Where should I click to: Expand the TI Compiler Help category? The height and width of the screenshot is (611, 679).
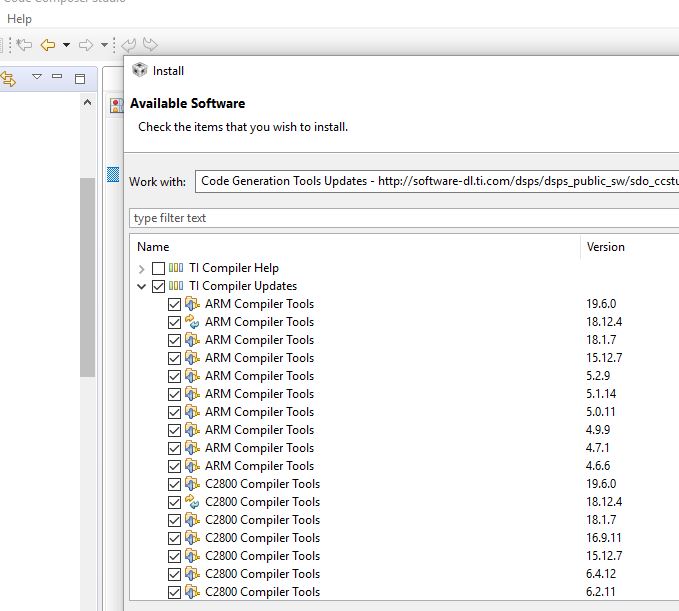(141, 269)
